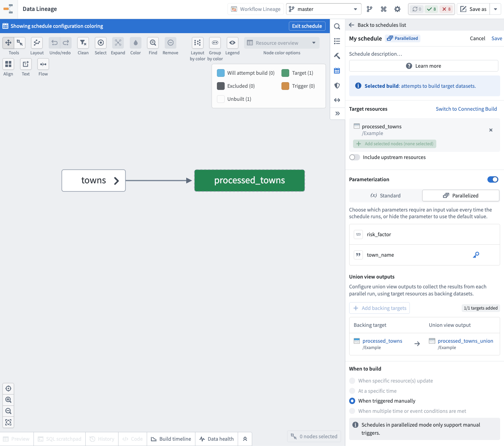Screen dimensions: 504x446
Task: Select When triggered manually radio
Action: click(x=352, y=401)
